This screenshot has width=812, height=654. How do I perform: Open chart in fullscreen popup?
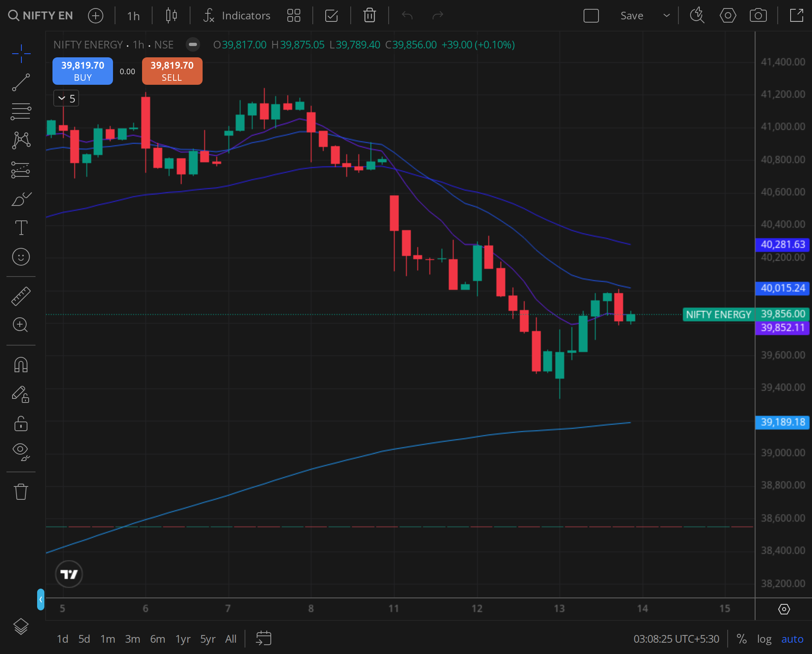(797, 16)
